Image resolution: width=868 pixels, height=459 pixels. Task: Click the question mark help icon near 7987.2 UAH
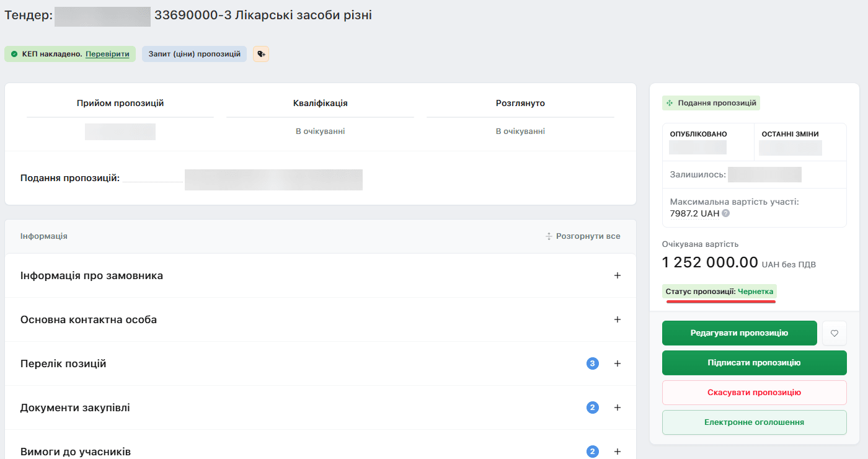click(x=725, y=213)
